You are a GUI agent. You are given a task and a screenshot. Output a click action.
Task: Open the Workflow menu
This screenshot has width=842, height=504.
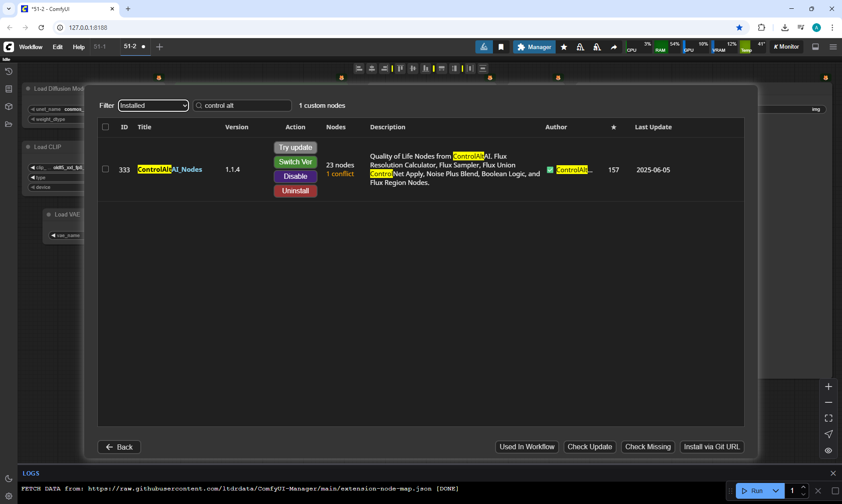pyautogui.click(x=31, y=47)
